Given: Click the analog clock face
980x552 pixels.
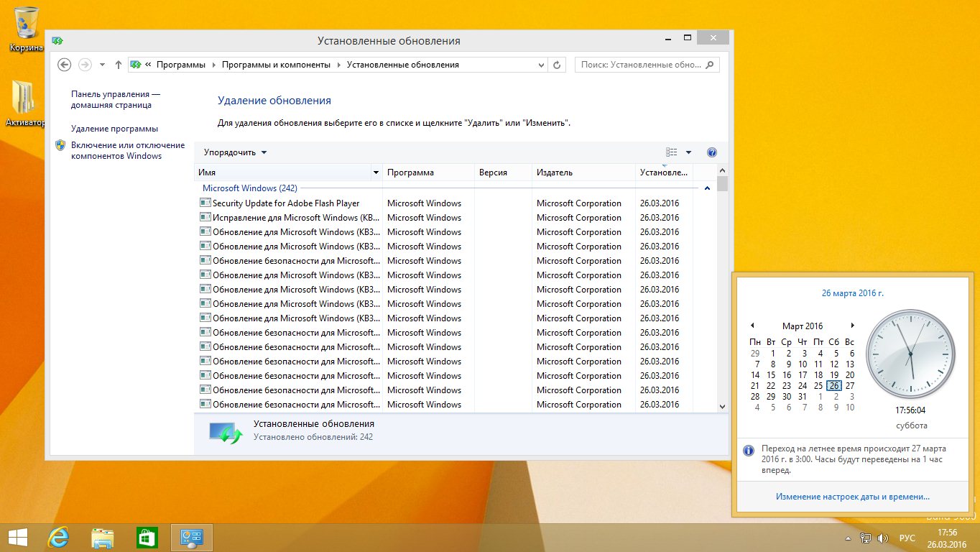Looking at the screenshot, I should click(910, 355).
